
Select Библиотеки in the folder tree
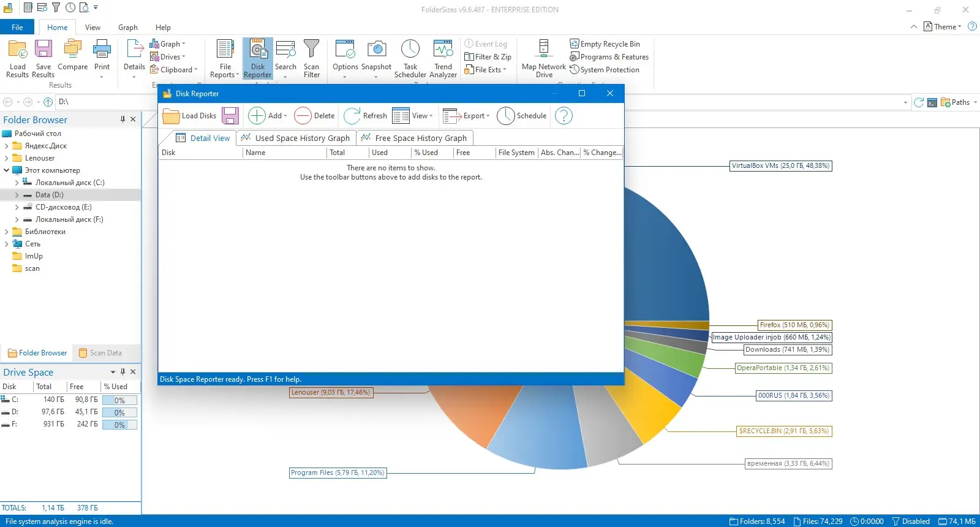point(45,232)
